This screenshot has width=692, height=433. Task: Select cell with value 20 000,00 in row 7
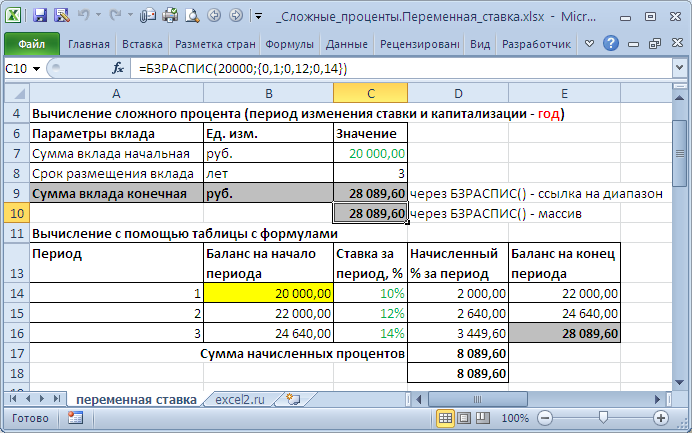[x=370, y=154]
